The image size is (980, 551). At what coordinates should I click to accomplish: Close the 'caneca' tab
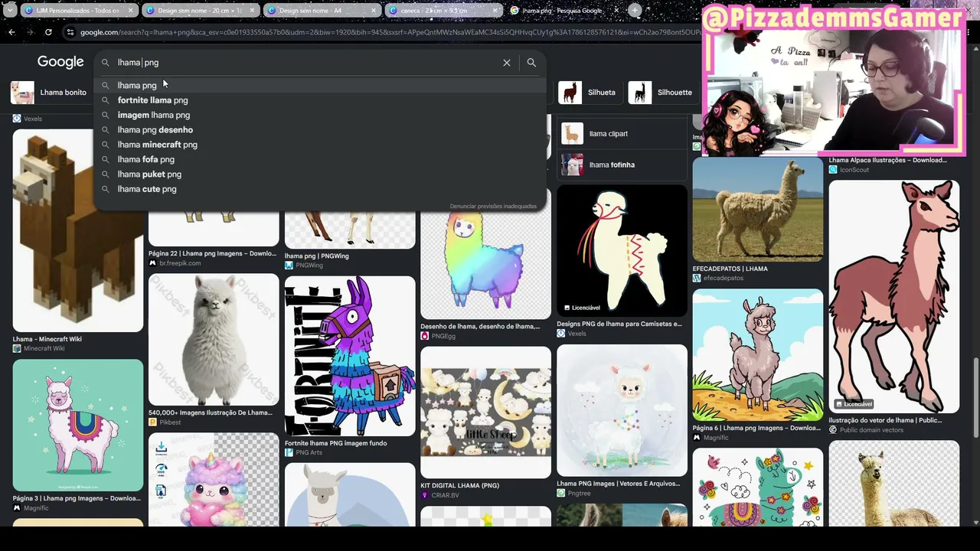495,11
